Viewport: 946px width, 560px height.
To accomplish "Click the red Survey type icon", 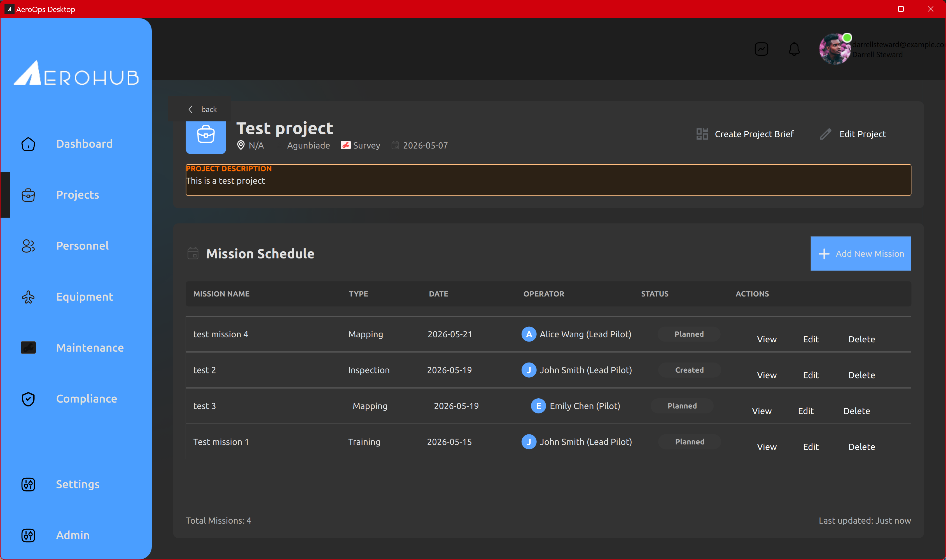I will coord(345,145).
